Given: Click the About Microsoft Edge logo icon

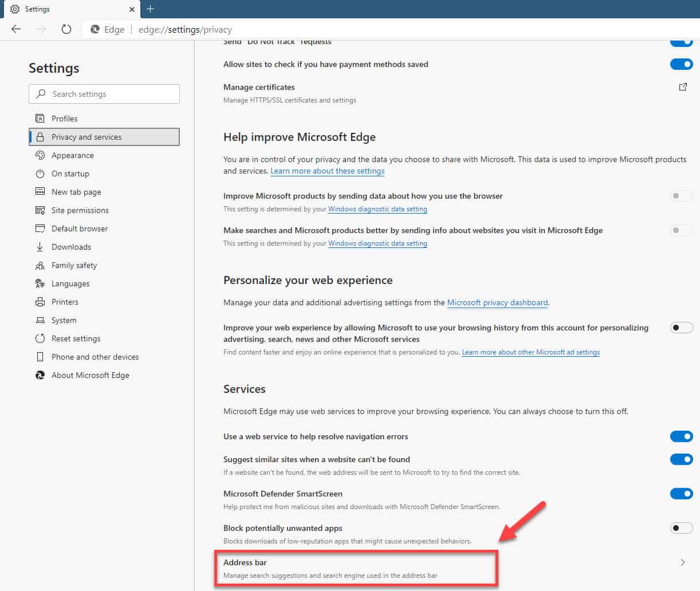Looking at the screenshot, I should point(40,375).
